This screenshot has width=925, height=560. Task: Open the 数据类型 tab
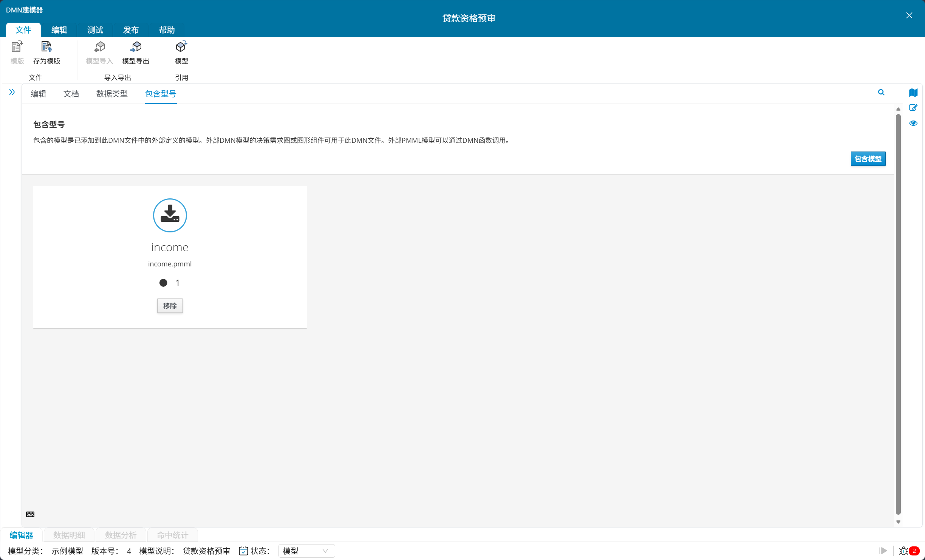pyautogui.click(x=112, y=94)
